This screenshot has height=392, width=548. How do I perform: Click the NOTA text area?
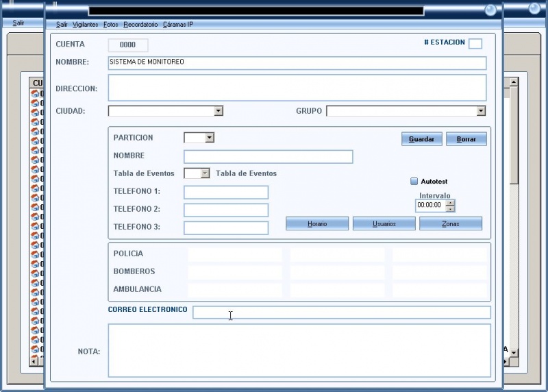[299, 350]
